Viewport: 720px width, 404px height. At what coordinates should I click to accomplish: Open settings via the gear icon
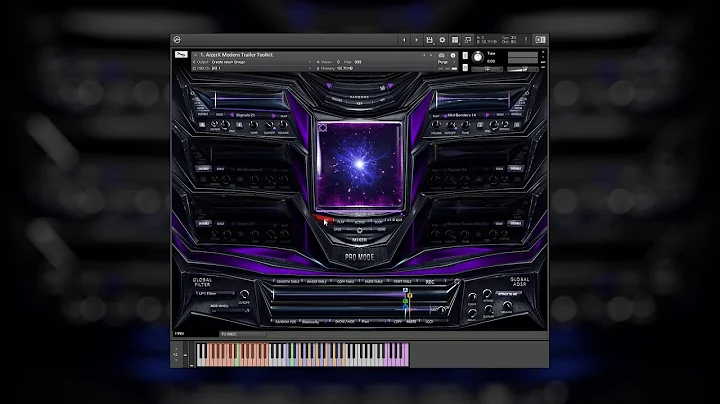coord(442,40)
